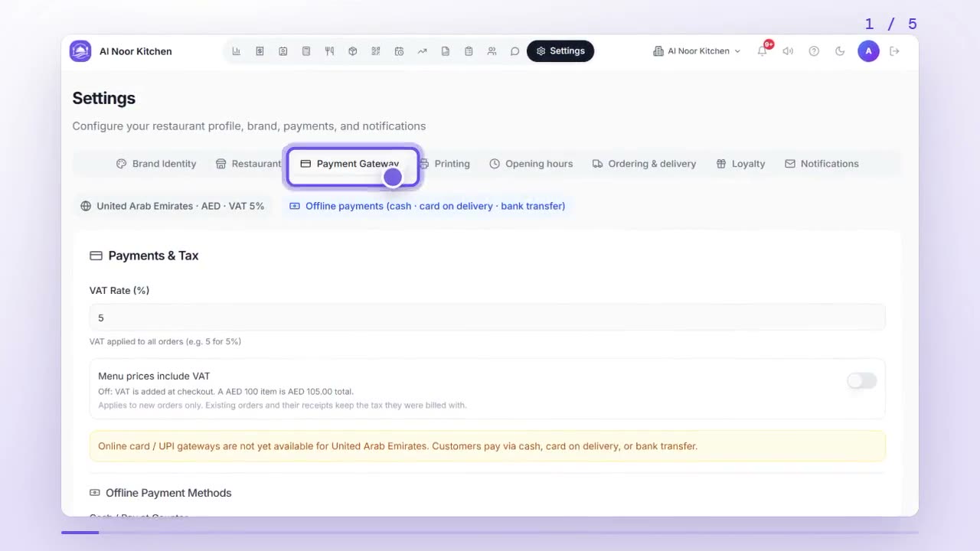Open the bar chart dashboard icon
Image resolution: width=980 pixels, height=551 pixels.
pos(237,51)
